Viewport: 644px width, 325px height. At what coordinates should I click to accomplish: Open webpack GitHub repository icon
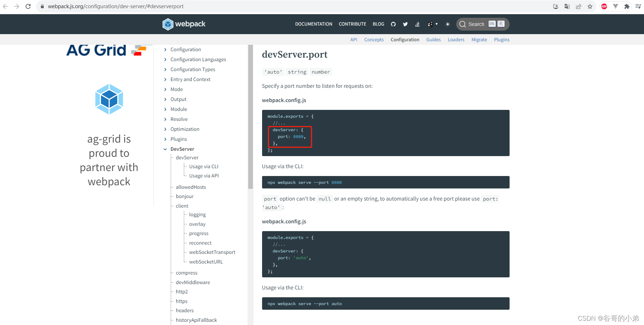coord(393,24)
